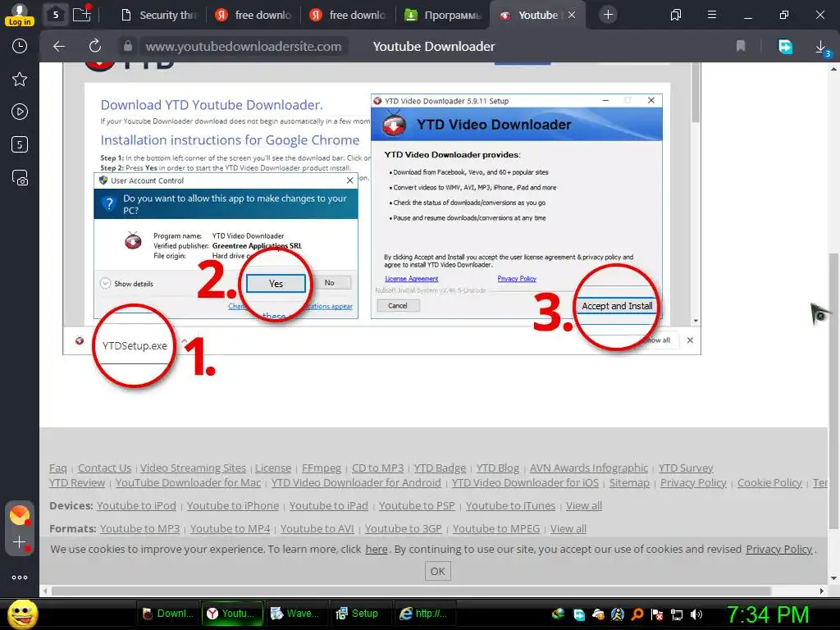Click the tab counter showing 5
This screenshot has width=840, height=630.
click(55, 15)
